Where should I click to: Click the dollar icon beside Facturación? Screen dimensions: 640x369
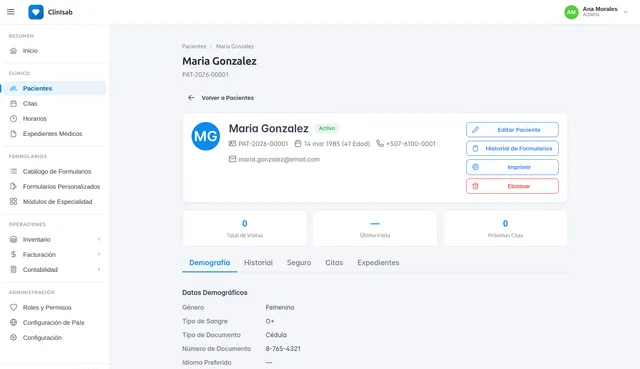coord(13,254)
